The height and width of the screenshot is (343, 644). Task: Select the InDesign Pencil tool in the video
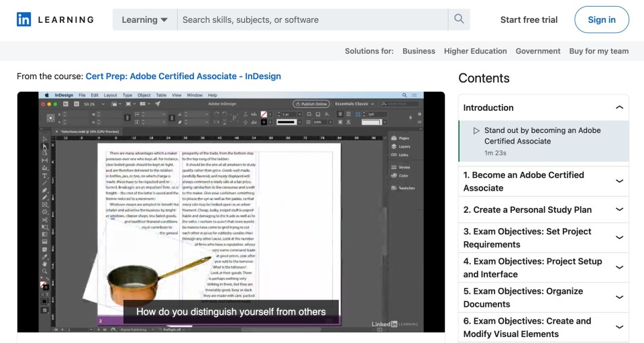point(45,197)
